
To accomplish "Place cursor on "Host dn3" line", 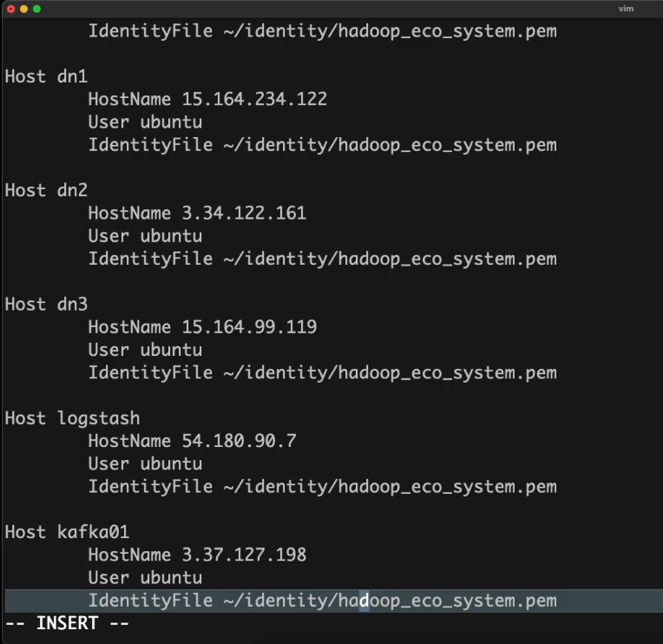I will click(x=46, y=305).
